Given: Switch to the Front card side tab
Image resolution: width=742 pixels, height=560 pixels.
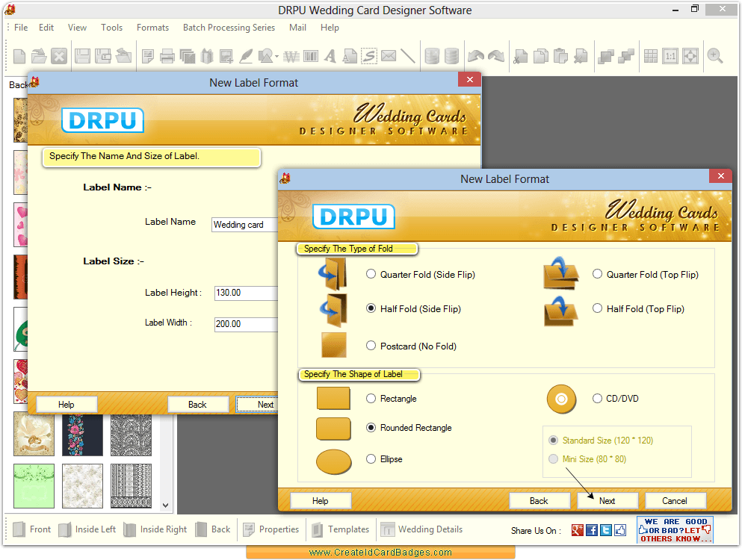Looking at the screenshot, I should (31, 529).
